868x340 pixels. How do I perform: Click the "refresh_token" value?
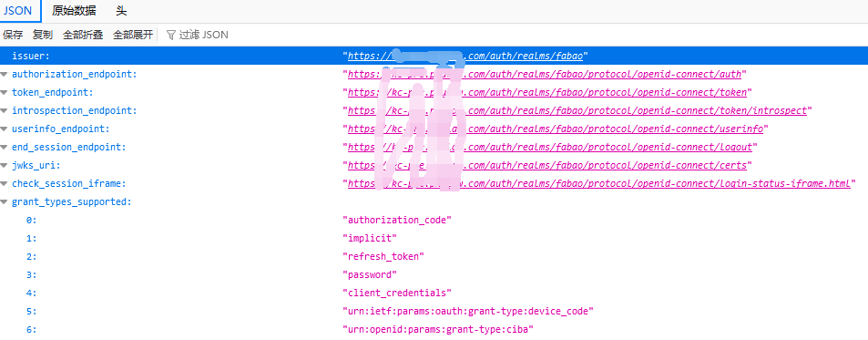[x=383, y=257]
